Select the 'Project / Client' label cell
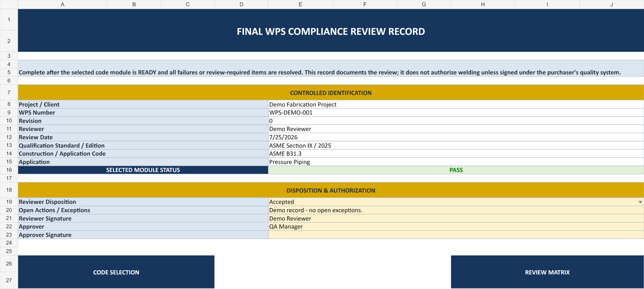Viewport: 644px width, 289px height. point(143,104)
